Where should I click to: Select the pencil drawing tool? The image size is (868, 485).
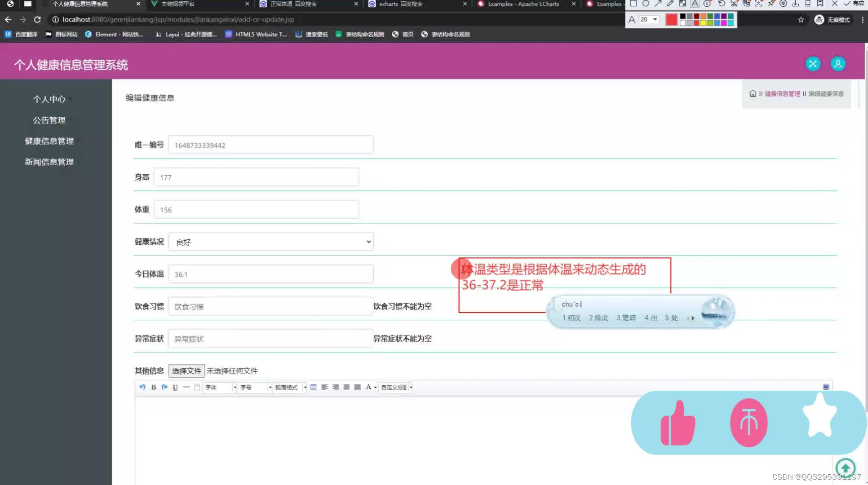click(x=670, y=4)
